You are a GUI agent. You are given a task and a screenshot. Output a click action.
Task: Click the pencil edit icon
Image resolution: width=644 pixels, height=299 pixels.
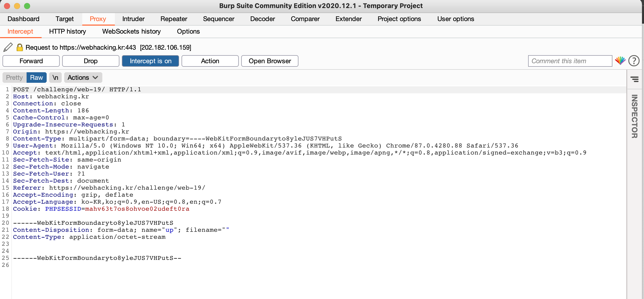[x=8, y=47]
